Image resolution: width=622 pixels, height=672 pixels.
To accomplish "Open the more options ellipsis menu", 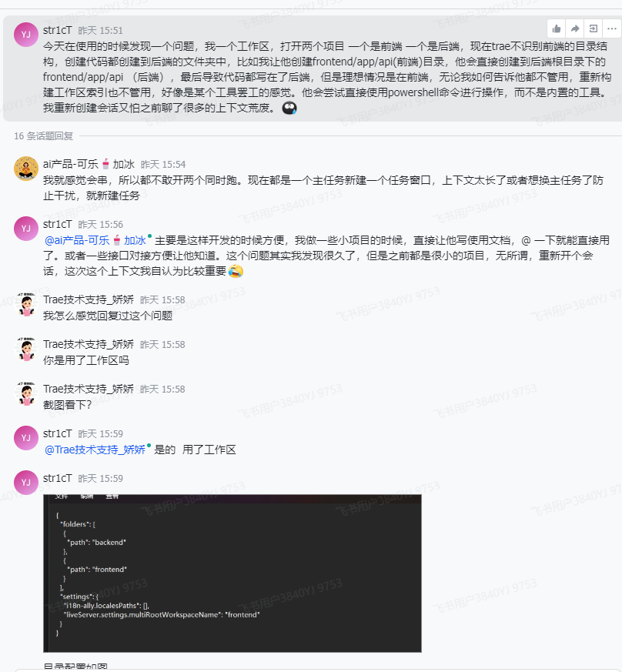I will coord(612,28).
